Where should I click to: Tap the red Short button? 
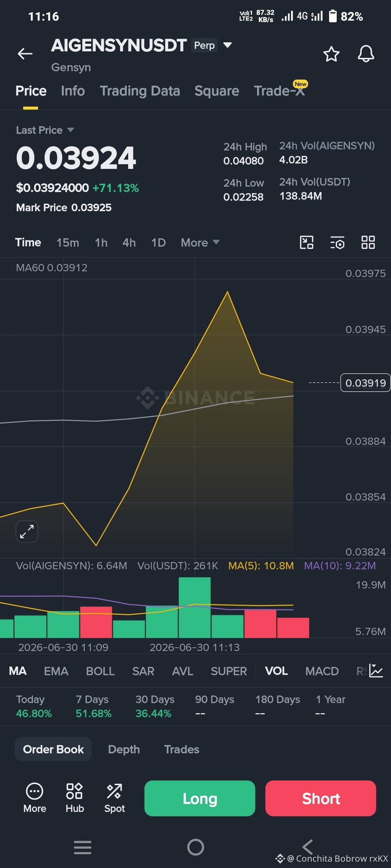pyautogui.click(x=321, y=798)
